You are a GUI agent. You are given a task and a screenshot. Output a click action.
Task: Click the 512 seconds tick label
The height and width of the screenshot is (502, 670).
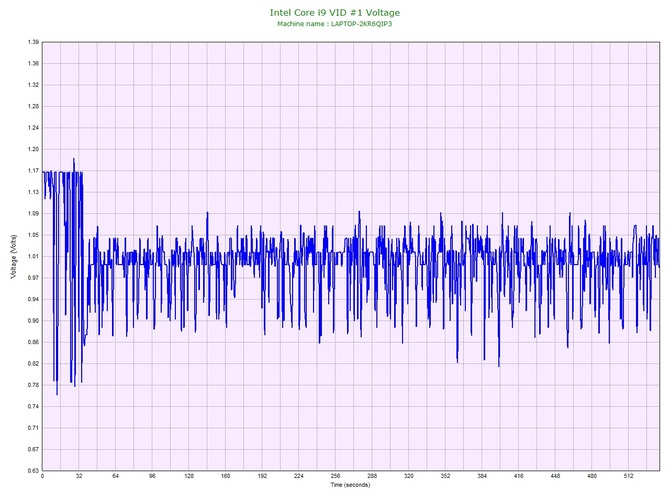click(x=629, y=476)
